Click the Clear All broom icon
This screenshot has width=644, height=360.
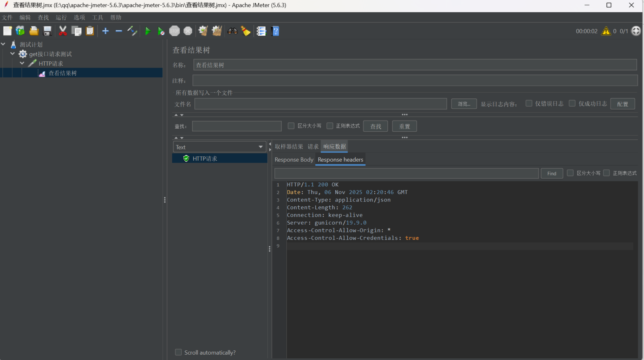(x=217, y=31)
